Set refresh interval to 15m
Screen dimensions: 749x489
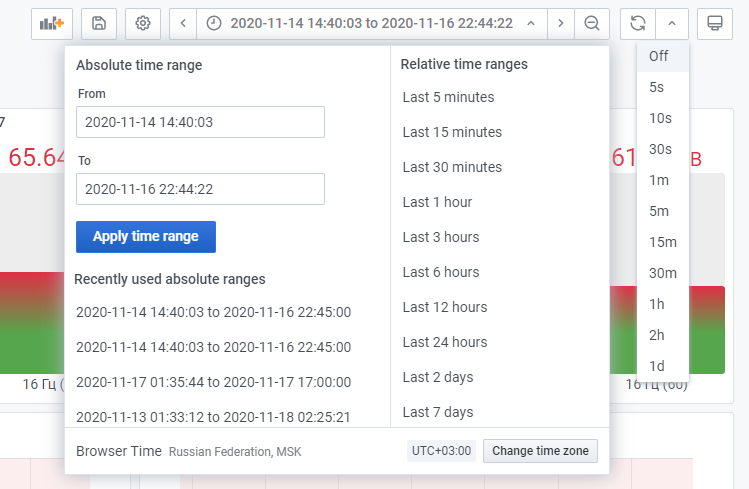point(662,242)
